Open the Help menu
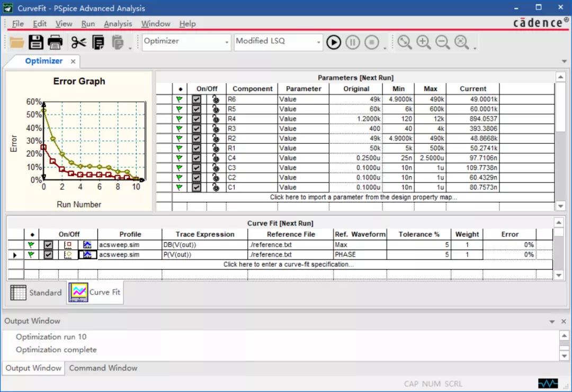The height and width of the screenshot is (392, 572). [x=187, y=24]
